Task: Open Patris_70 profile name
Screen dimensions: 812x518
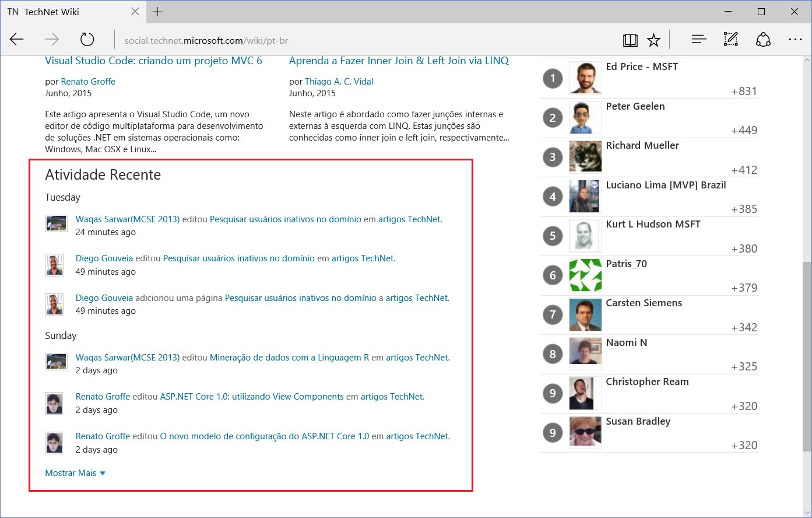Action: 627,264
